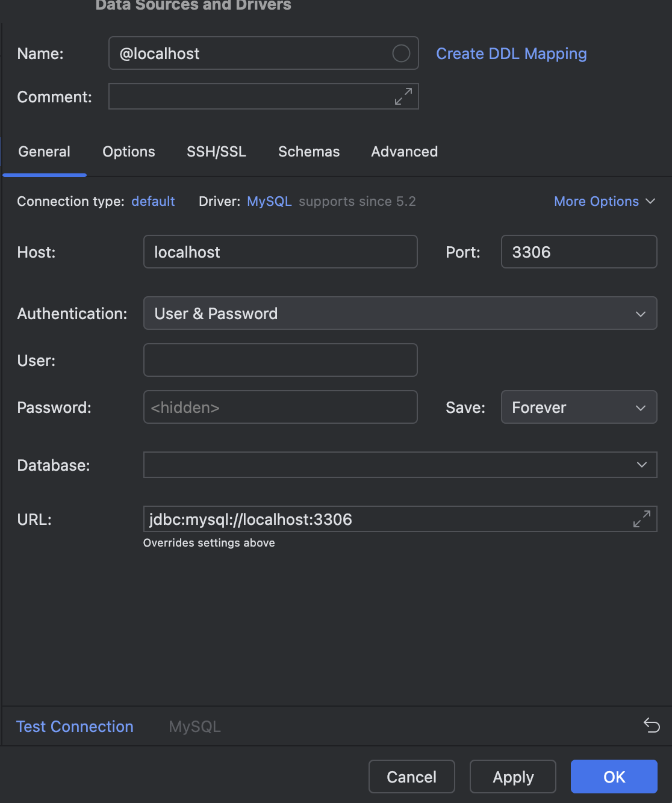Open the Authentication dropdown
672x803 pixels.
(x=400, y=313)
